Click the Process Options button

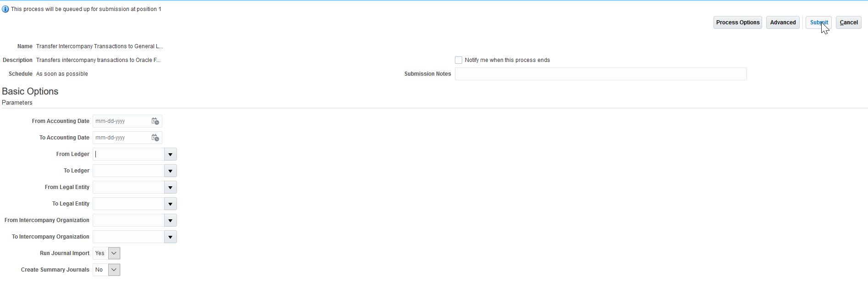click(737, 22)
